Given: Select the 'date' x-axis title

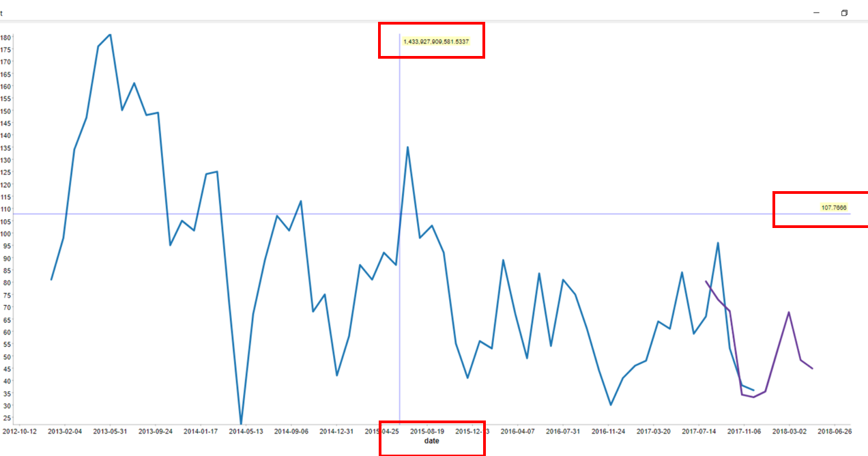Looking at the screenshot, I should pos(432,441).
